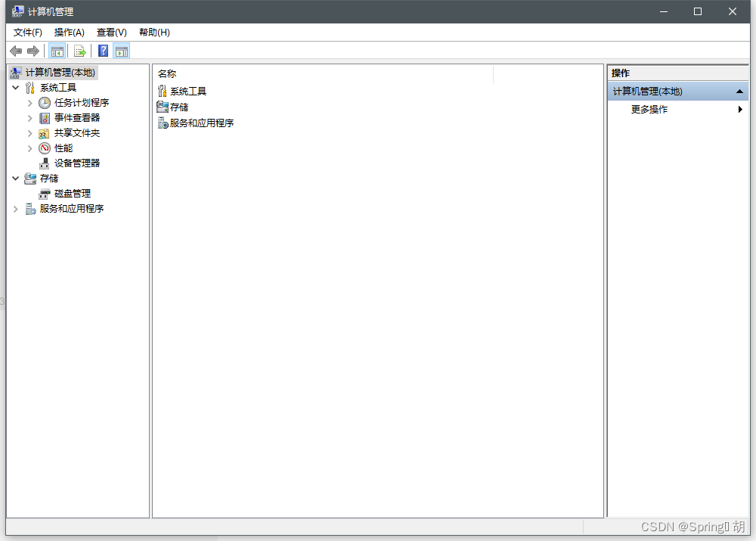The image size is (756, 541).
Task: Select 计算机管理(本地) root tree label
Action: [x=60, y=73]
